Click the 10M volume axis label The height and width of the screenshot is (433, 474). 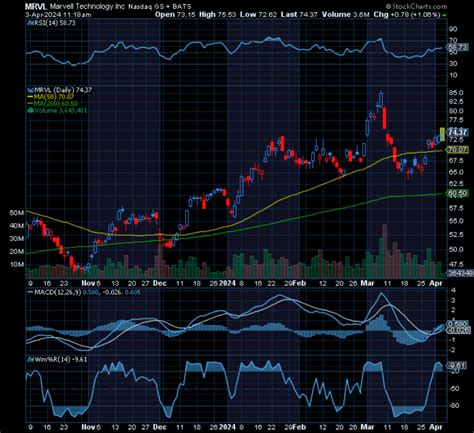click(17, 265)
